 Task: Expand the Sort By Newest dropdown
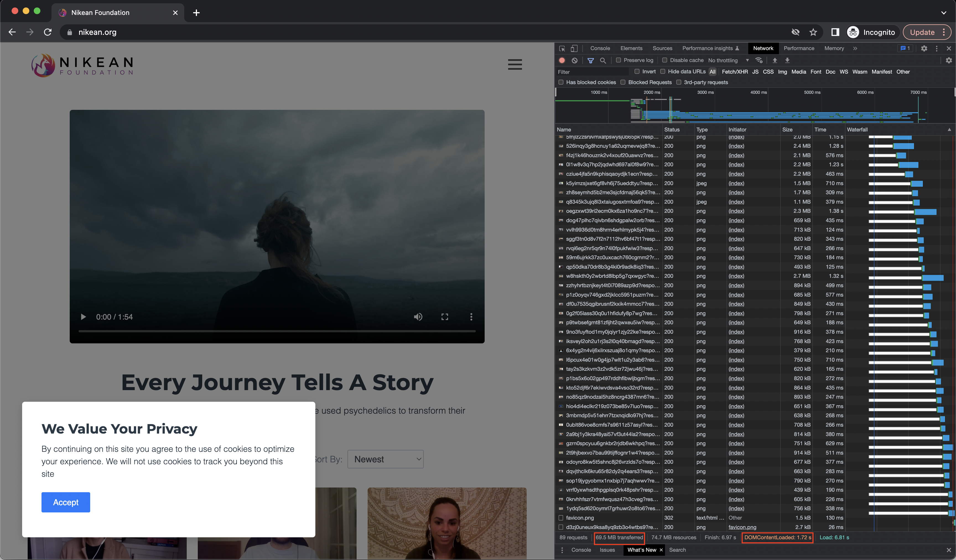point(385,459)
